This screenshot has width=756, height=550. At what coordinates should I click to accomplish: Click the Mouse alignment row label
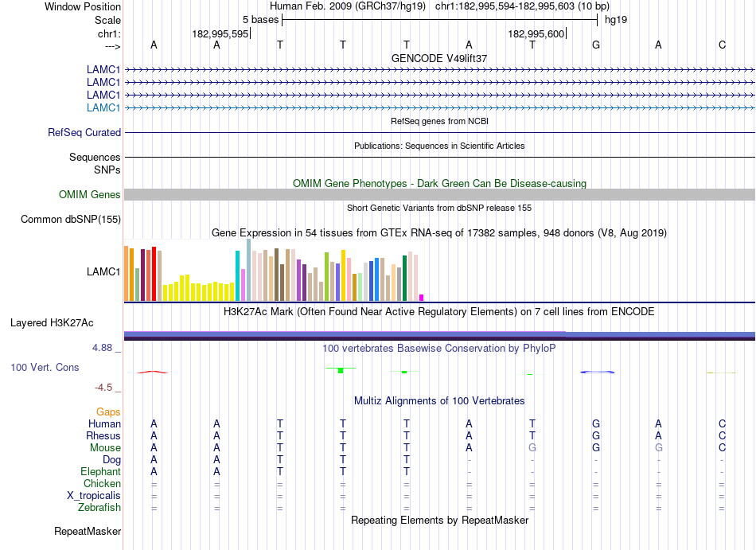105,448
